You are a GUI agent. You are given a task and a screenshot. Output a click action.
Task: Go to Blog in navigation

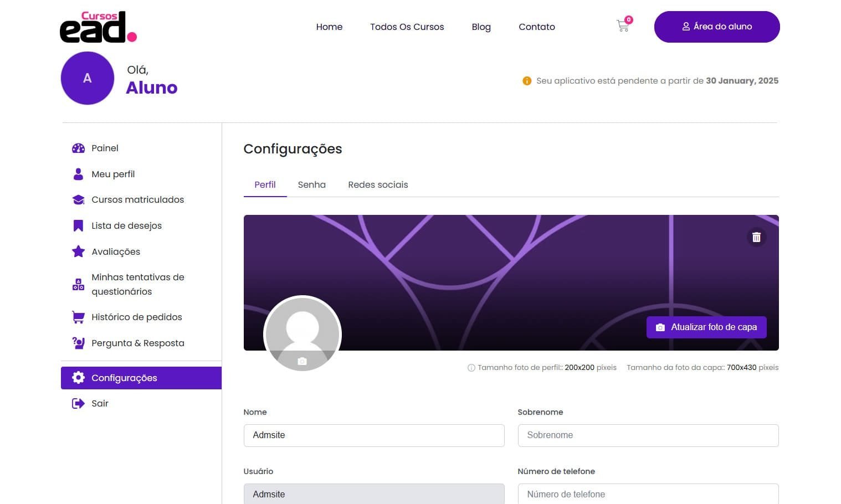(481, 27)
